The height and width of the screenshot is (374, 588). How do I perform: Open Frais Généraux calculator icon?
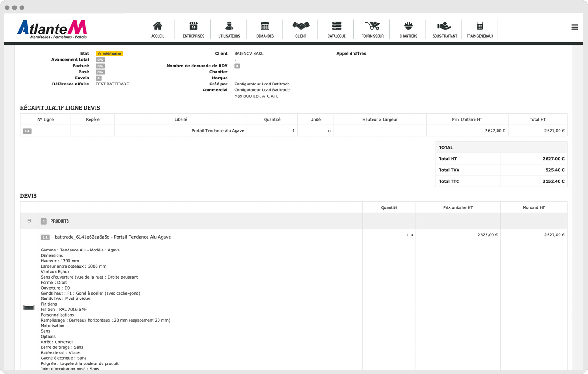[480, 26]
